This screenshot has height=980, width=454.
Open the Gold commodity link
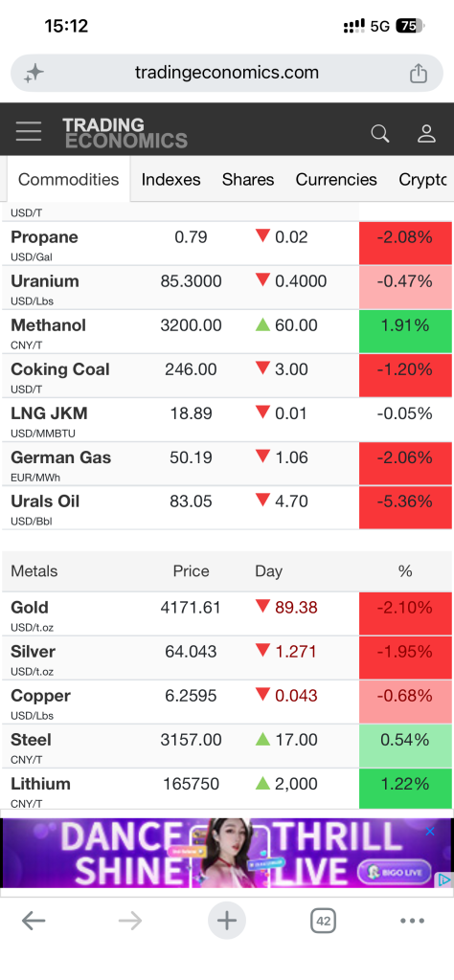(30, 608)
